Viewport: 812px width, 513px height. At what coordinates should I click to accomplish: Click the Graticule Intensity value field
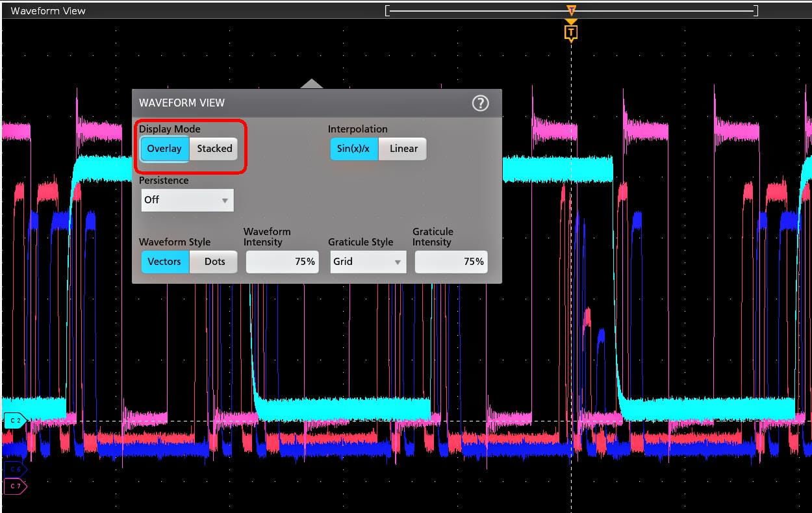(x=451, y=262)
